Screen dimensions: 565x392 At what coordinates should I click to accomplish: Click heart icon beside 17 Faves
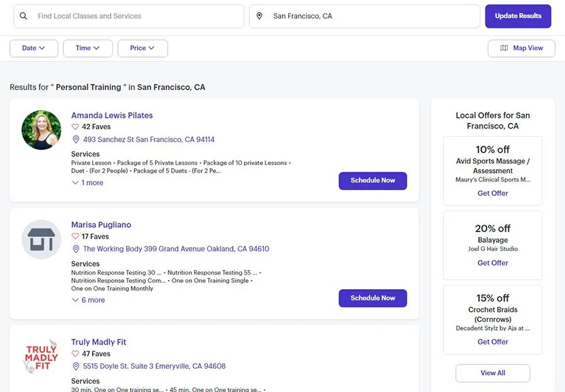[75, 236]
